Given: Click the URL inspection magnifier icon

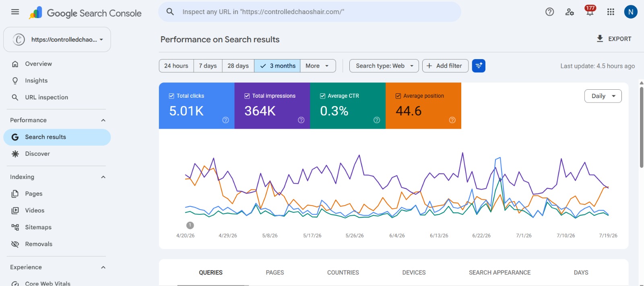Looking at the screenshot, I should (x=15, y=97).
